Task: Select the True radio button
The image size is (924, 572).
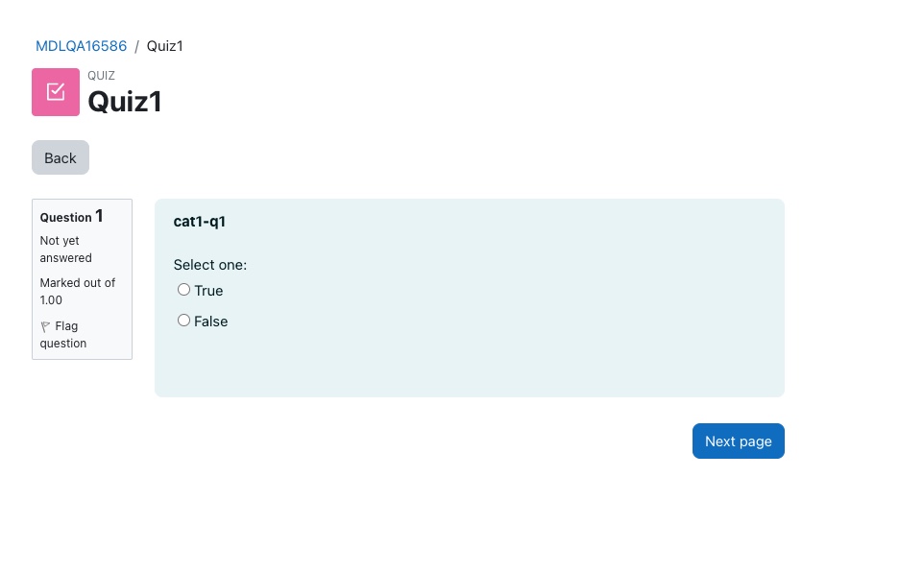Action: click(x=183, y=290)
